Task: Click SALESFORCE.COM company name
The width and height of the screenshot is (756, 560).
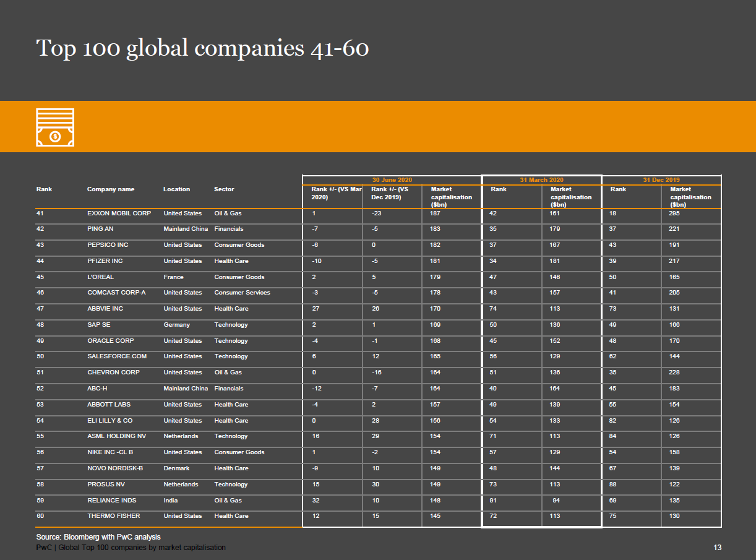Action: [x=117, y=356]
